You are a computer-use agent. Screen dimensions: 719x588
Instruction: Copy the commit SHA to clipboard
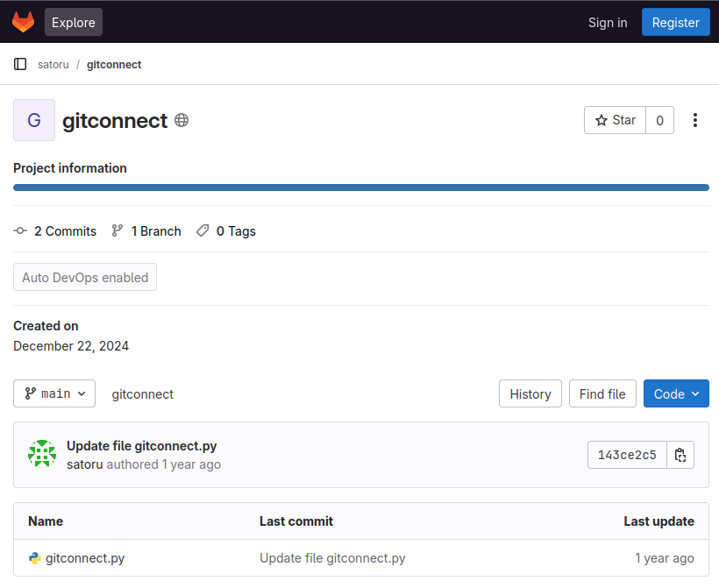(680, 455)
